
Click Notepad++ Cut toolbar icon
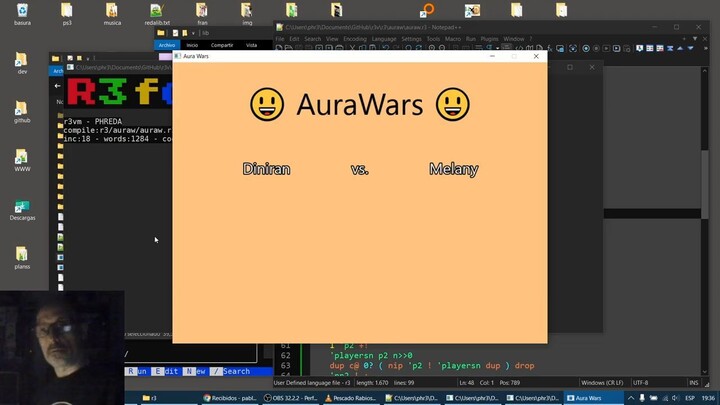coord(352,48)
